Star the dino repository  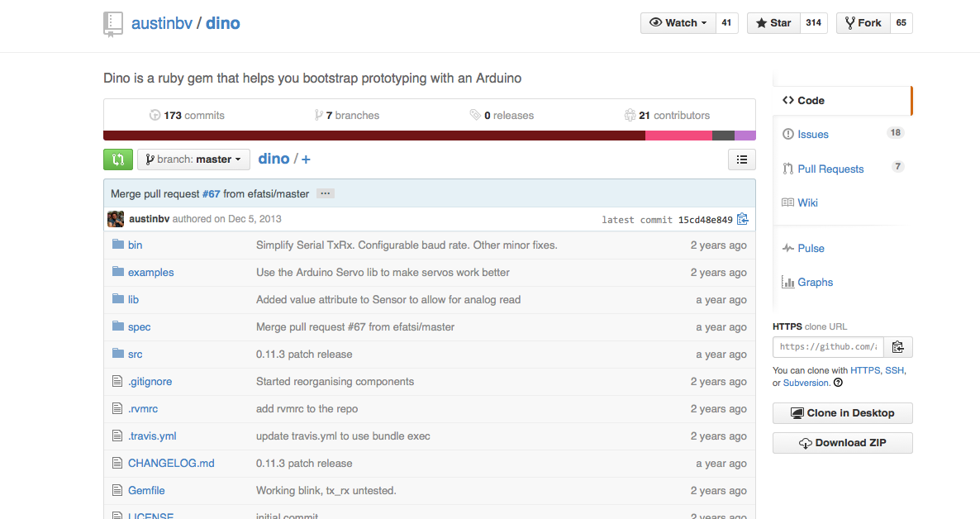tap(773, 23)
